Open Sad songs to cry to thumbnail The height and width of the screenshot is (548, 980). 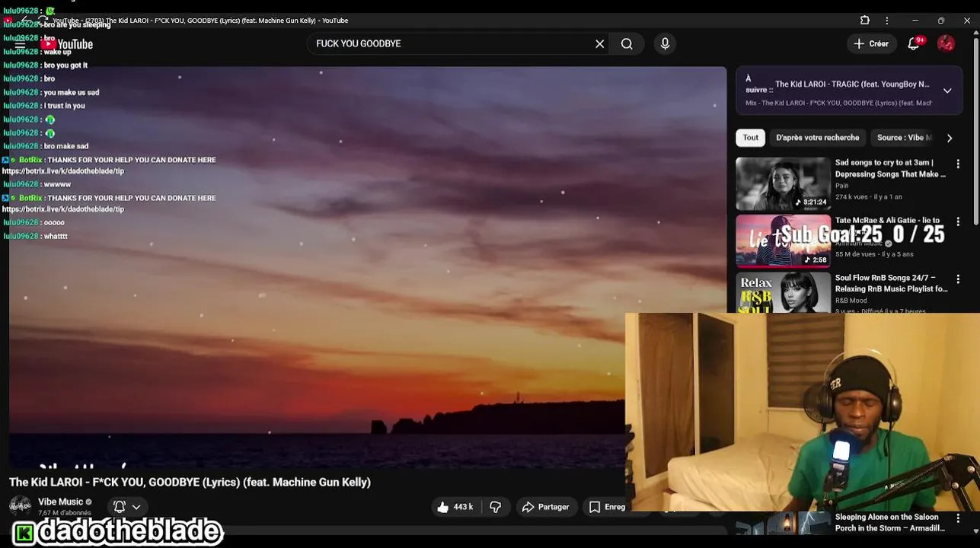(783, 183)
